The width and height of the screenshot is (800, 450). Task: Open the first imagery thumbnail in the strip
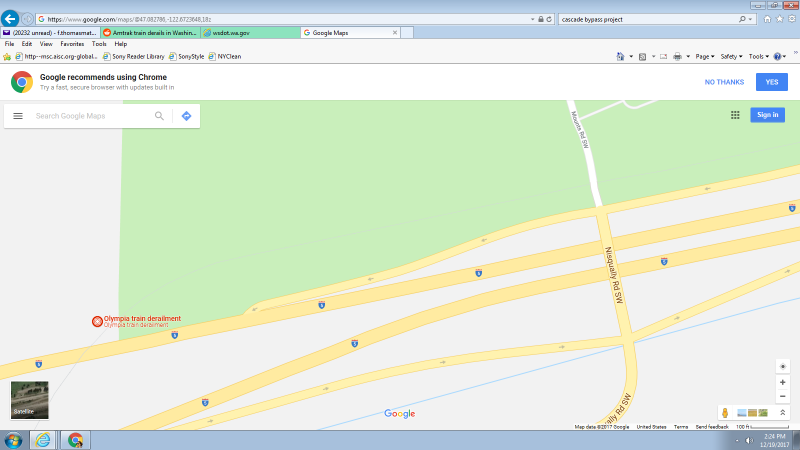click(x=742, y=413)
